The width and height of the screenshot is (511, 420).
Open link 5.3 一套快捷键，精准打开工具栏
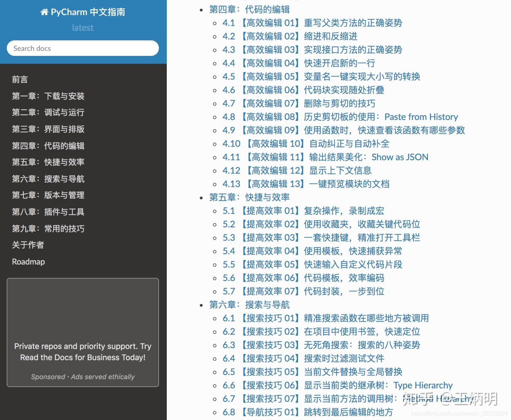322,238
